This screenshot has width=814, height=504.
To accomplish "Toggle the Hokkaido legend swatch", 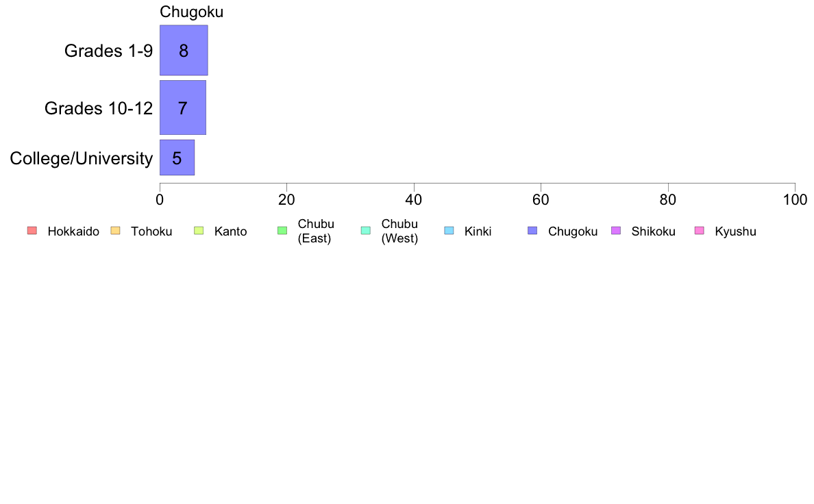I will coord(32,231).
